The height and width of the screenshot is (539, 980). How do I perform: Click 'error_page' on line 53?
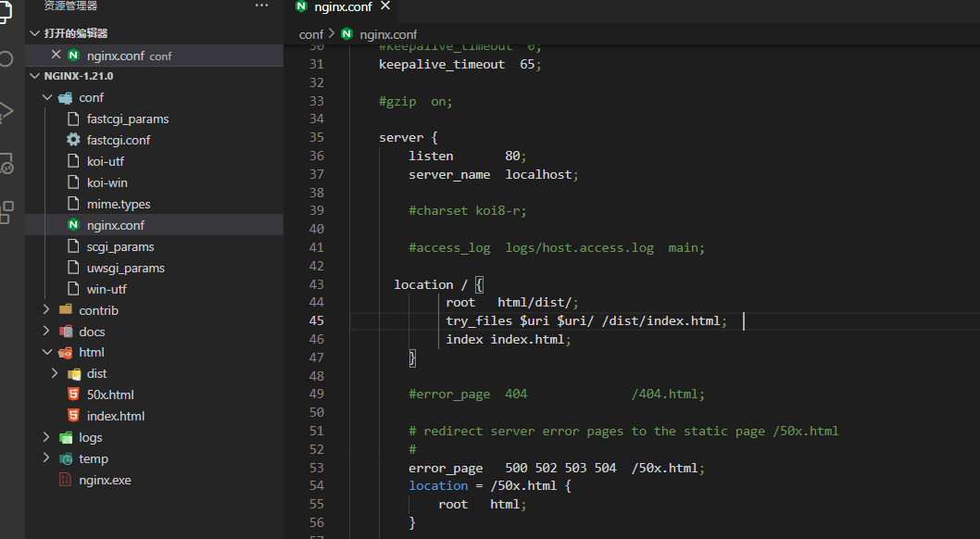pos(446,469)
